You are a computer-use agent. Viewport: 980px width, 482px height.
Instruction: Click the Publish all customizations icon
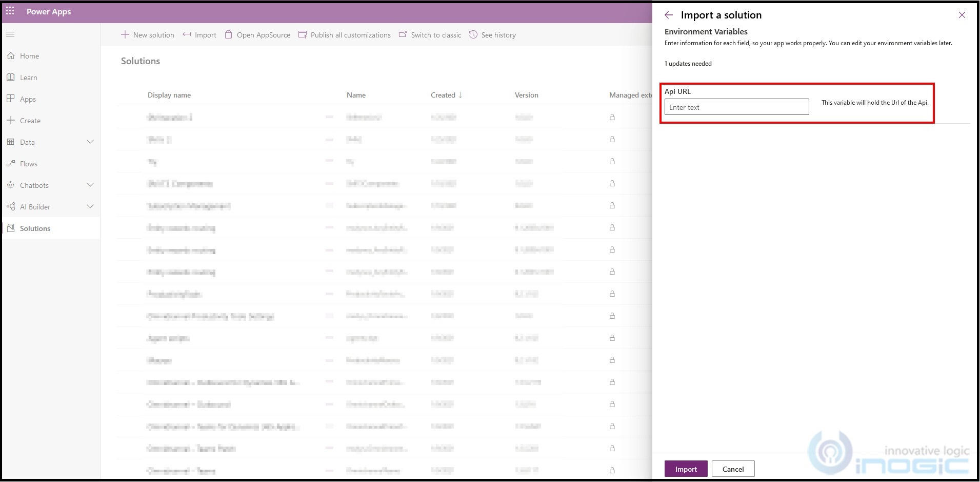(303, 34)
